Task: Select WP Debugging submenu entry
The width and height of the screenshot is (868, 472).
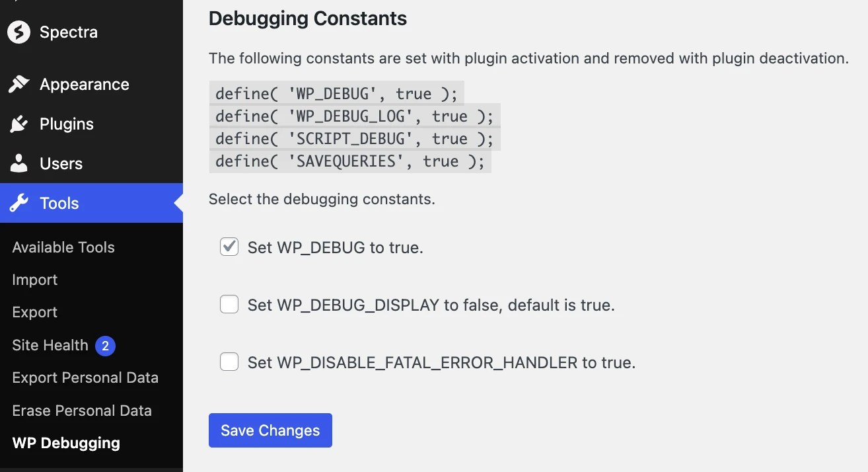Action: click(x=66, y=443)
